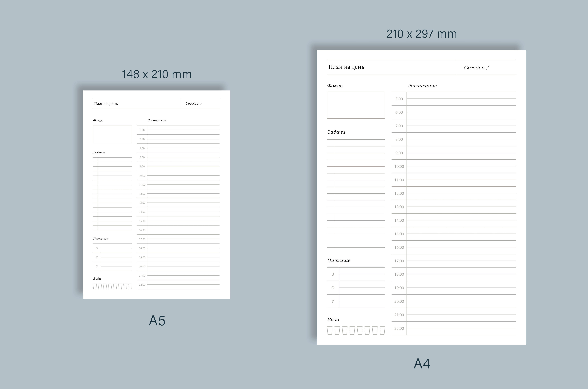Click the 'A5' format label
The width and height of the screenshot is (588, 389).
tap(157, 321)
